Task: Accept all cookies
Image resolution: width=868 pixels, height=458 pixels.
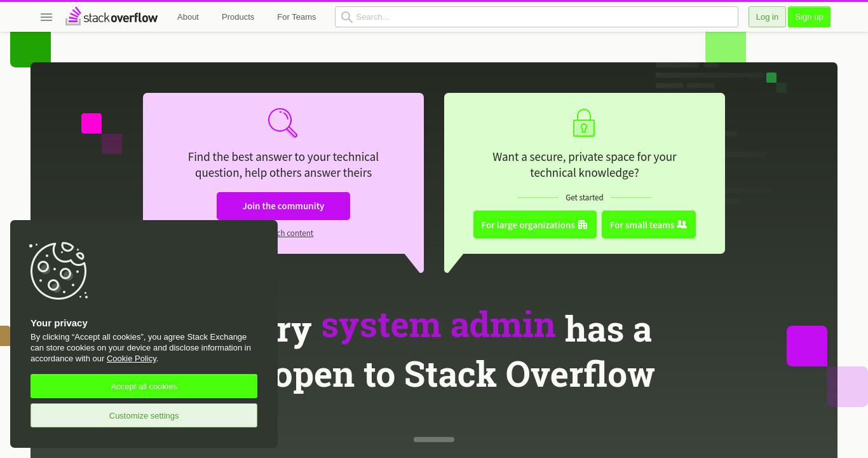Action: [x=144, y=386]
